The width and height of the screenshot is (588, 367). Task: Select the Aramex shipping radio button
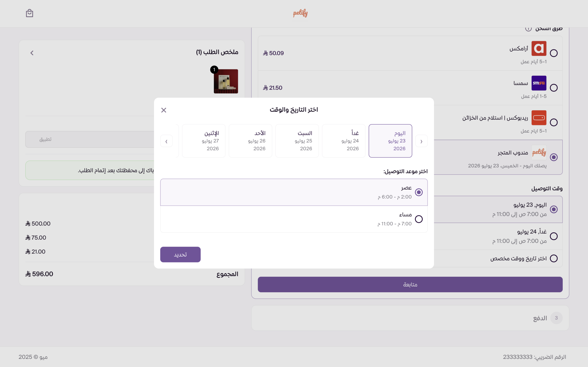click(x=554, y=53)
